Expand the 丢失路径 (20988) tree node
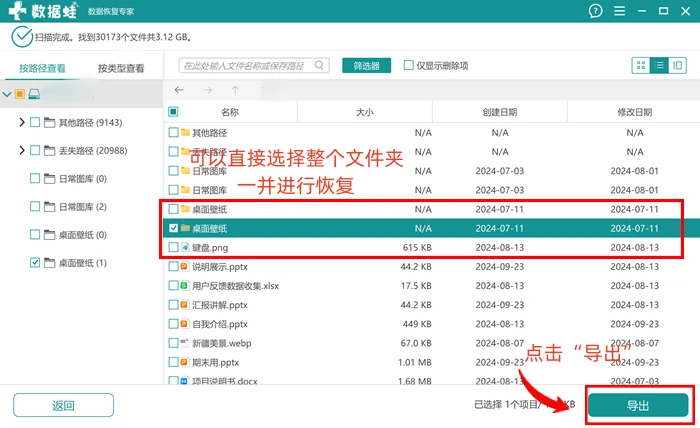700x428 pixels. click(21, 150)
